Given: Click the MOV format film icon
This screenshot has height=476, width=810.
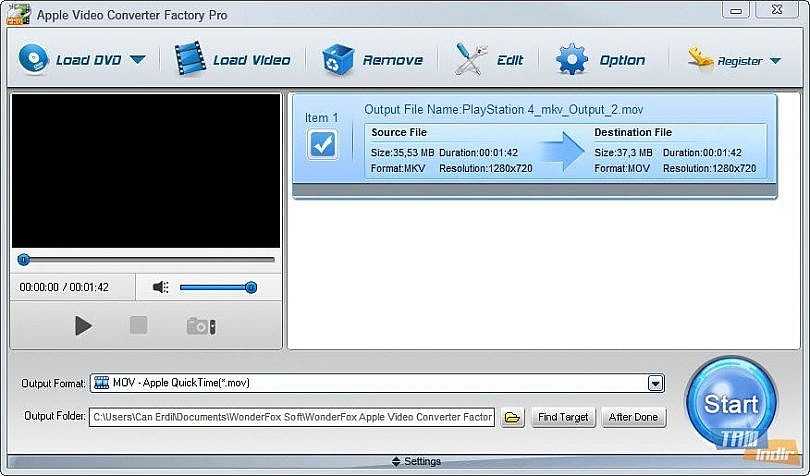Looking at the screenshot, I should (102, 382).
